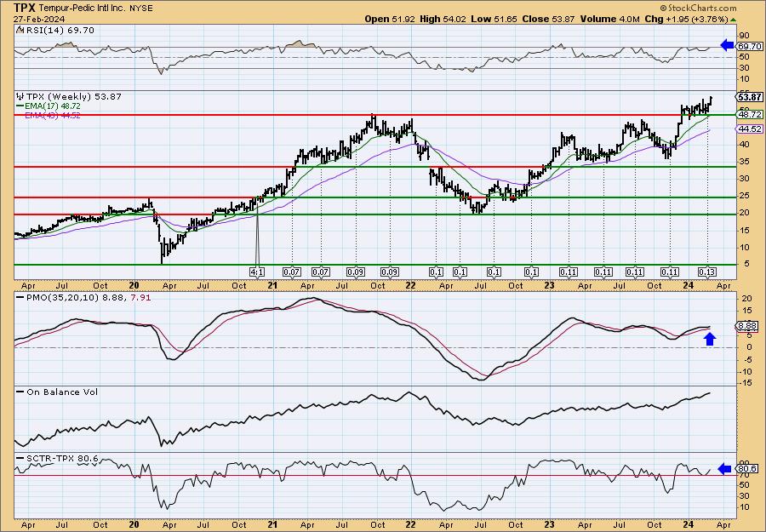766x532 pixels.
Task: Click the EMA(43) 44.52 legend text
Action: pyautogui.click(x=53, y=115)
